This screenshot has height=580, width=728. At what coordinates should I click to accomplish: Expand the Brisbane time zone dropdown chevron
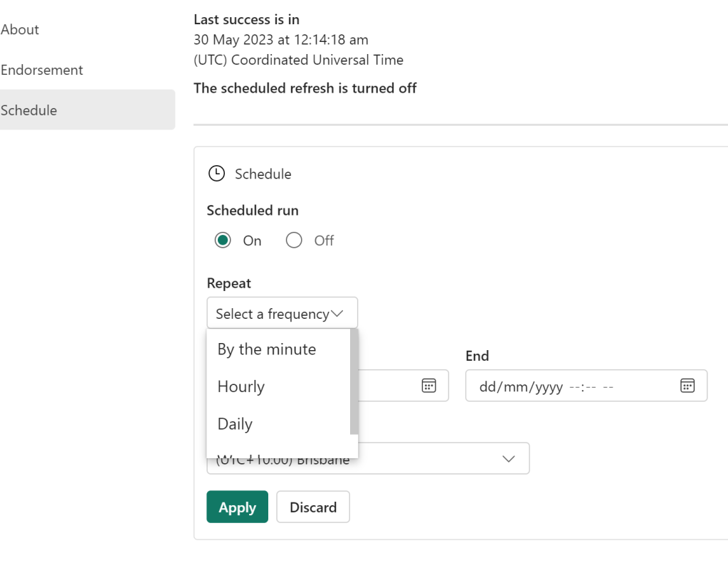508,459
